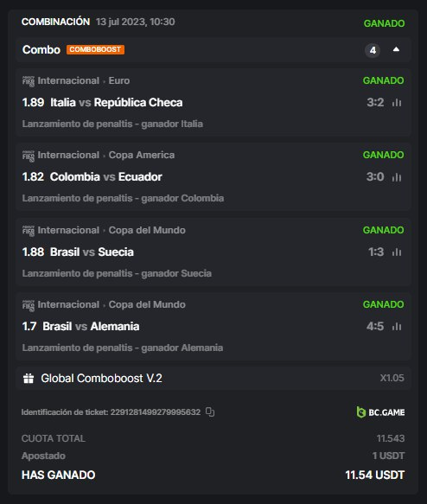Click the X1.05 boost multiplier
The height and width of the screenshot is (504, 427).
pyautogui.click(x=392, y=378)
